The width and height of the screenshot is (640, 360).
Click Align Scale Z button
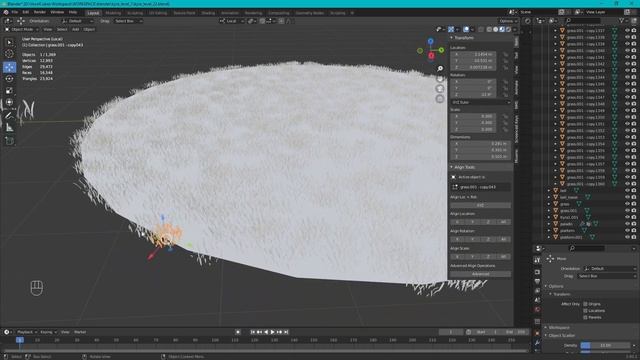[x=488, y=257]
